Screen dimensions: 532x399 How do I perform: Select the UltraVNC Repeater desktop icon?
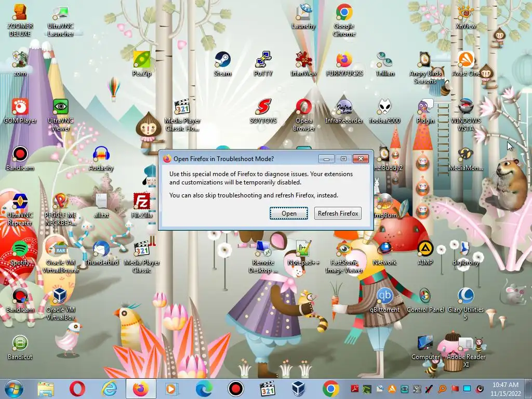[x=20, y=209]
